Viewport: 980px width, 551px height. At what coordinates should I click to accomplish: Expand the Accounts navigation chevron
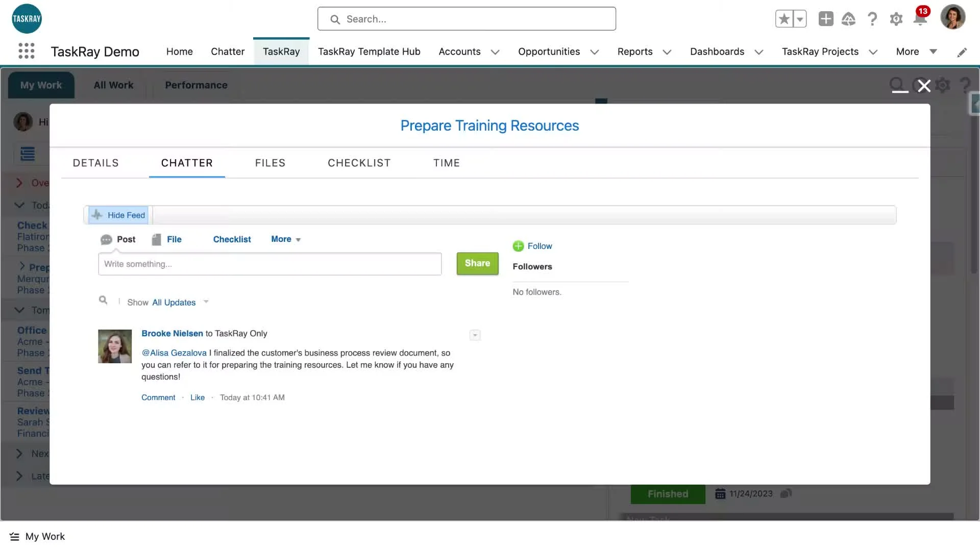pos(495,52)
